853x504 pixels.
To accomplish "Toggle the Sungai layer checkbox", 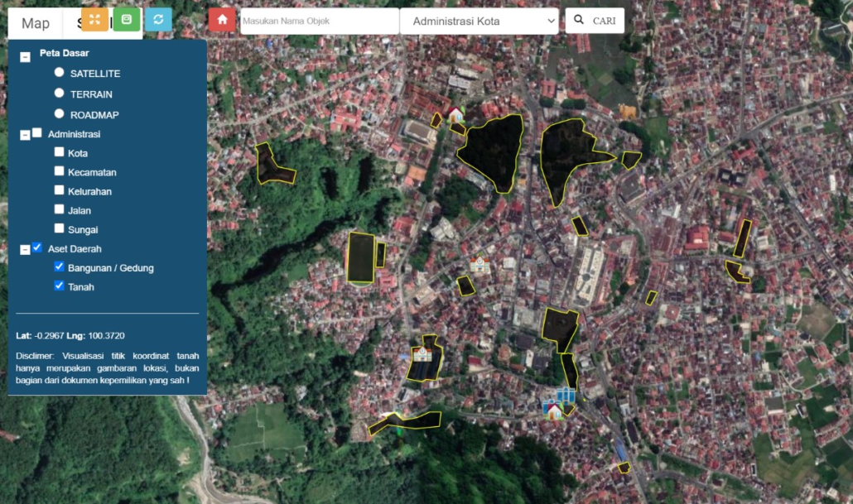I will click(x=59, y=228).
